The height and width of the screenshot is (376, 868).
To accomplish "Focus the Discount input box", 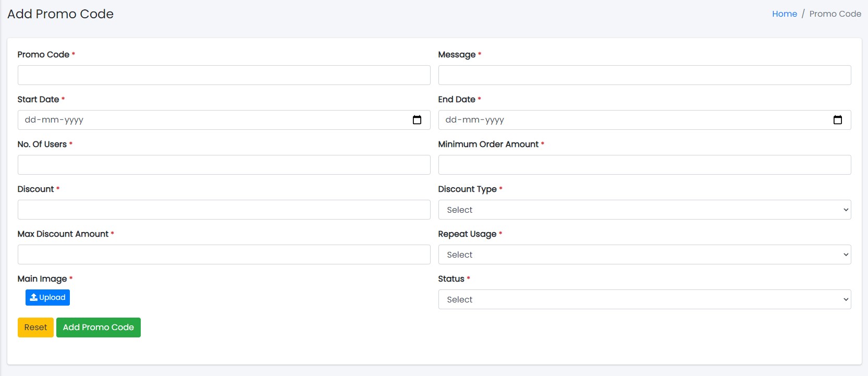I will (x=224, y=210).
